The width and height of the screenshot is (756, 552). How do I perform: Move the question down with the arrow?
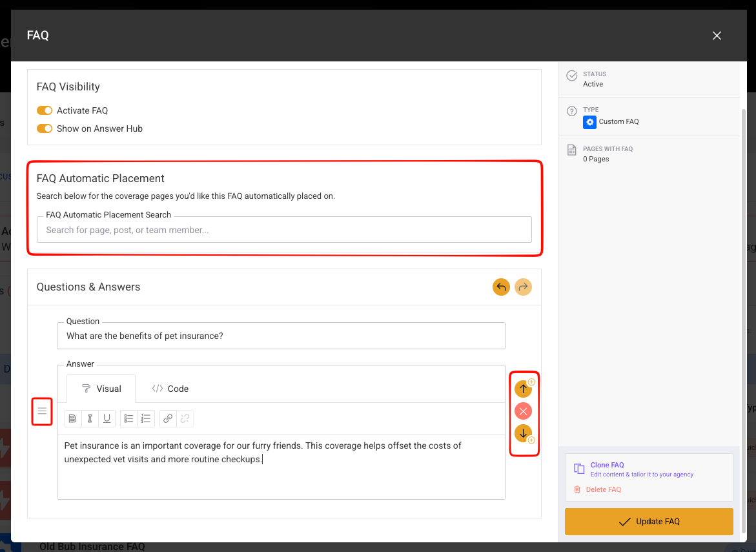[x=523, y=433]
